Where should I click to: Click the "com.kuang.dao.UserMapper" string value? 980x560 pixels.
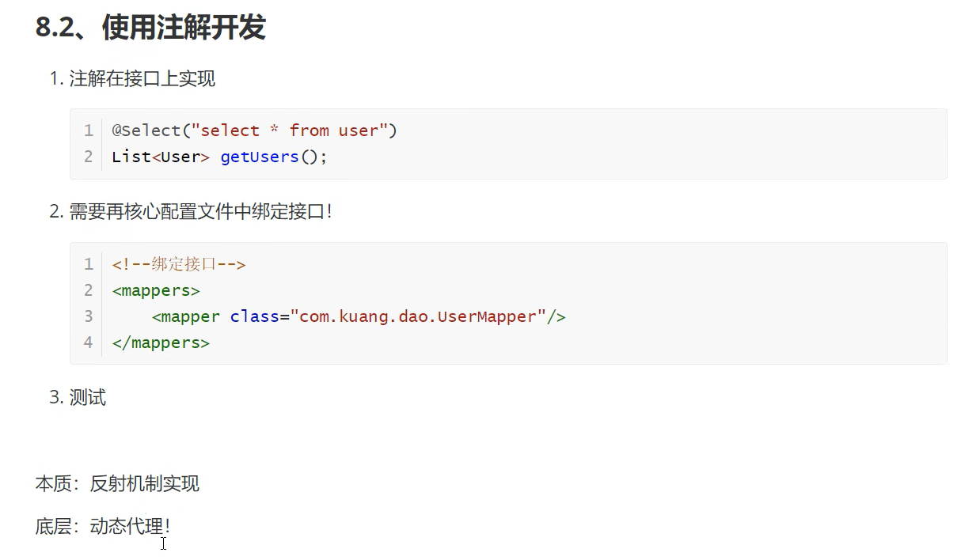click(x=418, y=316)
